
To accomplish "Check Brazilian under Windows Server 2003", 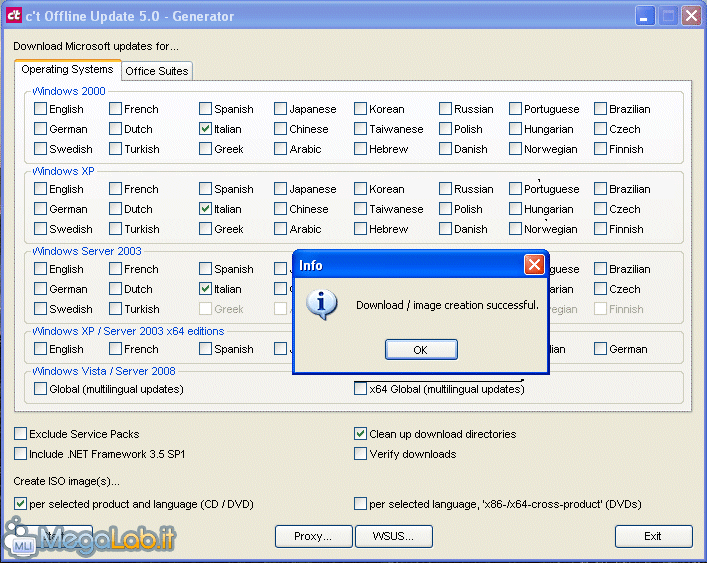I will tap(600, 269).
